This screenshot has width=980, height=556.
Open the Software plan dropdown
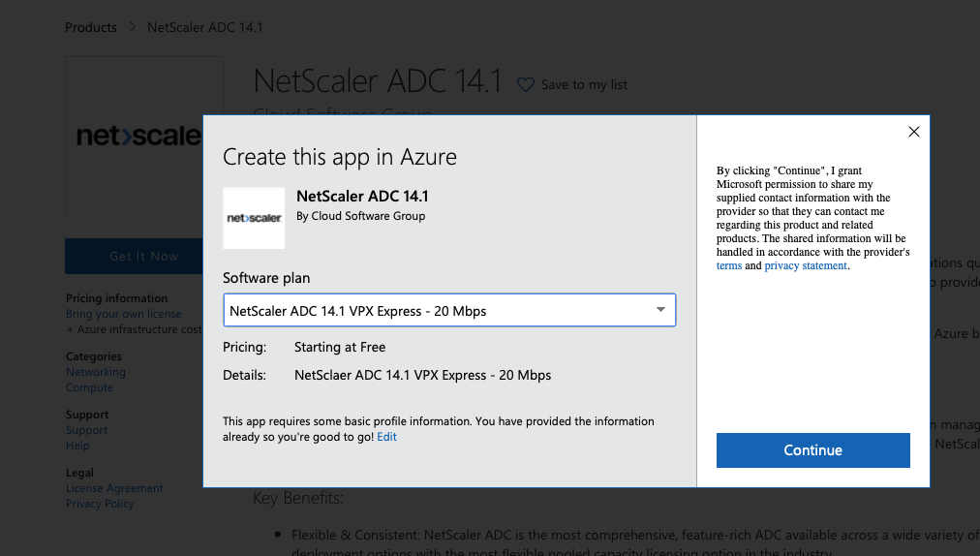pos(449,310)
